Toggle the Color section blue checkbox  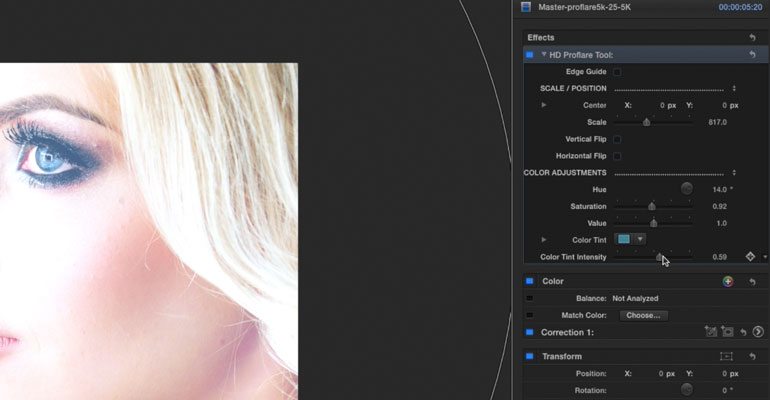[x=529, y=281]
